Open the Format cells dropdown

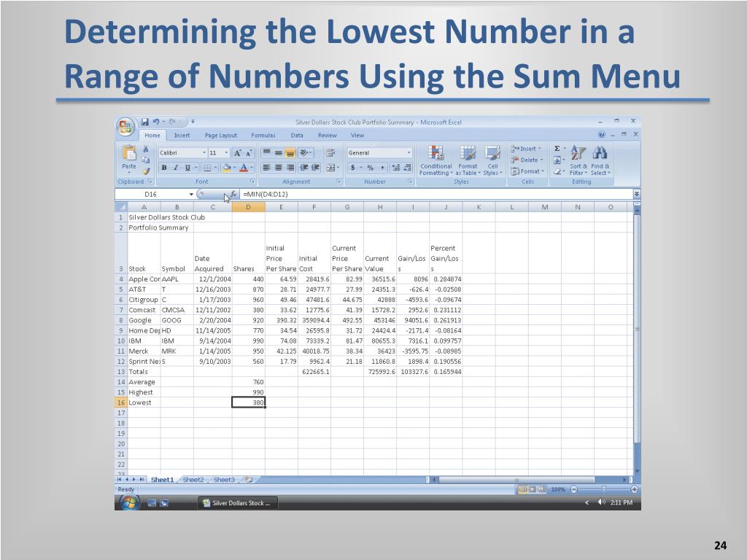(x=528, y=171)
